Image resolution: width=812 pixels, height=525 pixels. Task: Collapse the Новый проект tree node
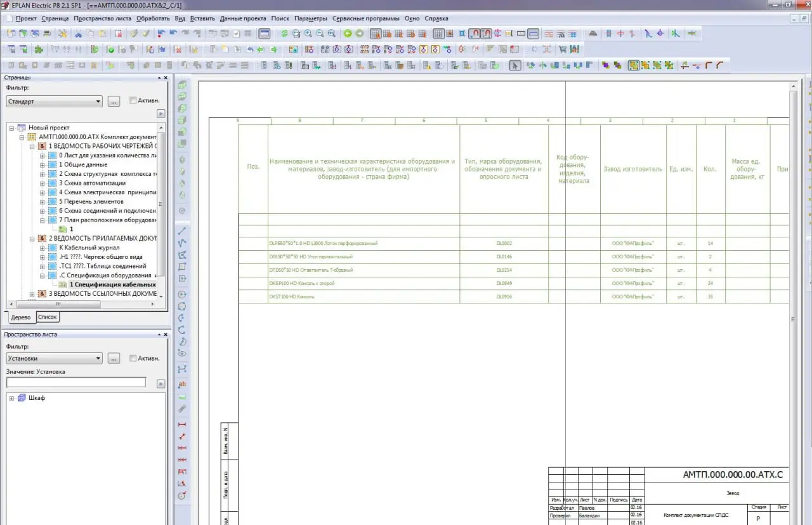pyautogui.click(x=12, y=128)
